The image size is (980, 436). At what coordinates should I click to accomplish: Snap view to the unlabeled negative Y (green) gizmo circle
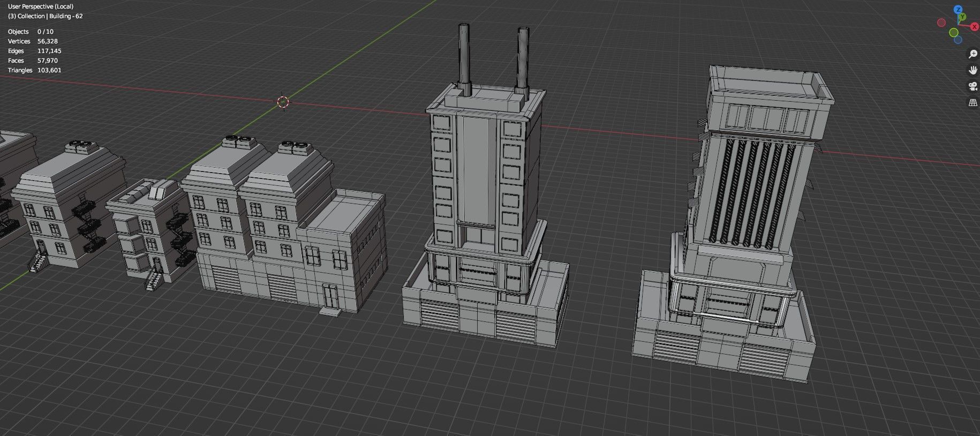[x=954, y=33]
